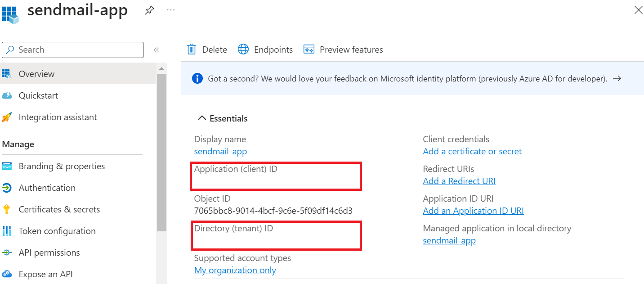The height and width of the screenshot is (284, 644).
Task: Go to Authentication settings
Action: click(47, 188)
